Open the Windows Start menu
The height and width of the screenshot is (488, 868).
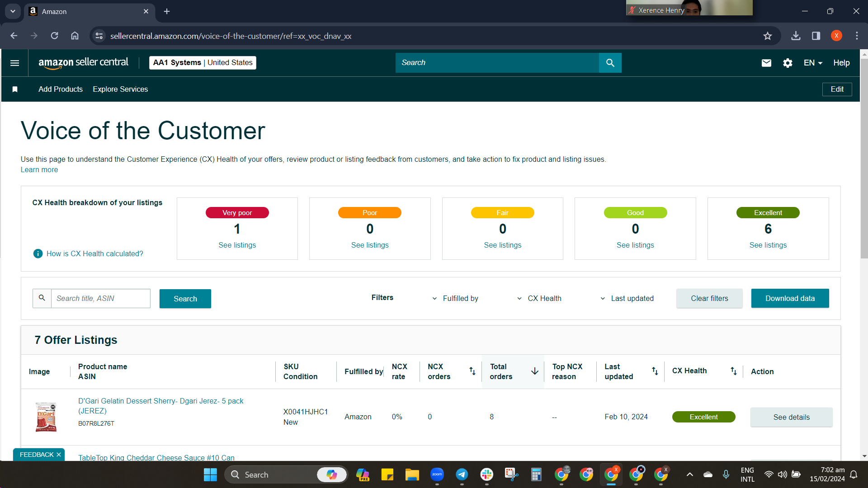pos(210,474)
